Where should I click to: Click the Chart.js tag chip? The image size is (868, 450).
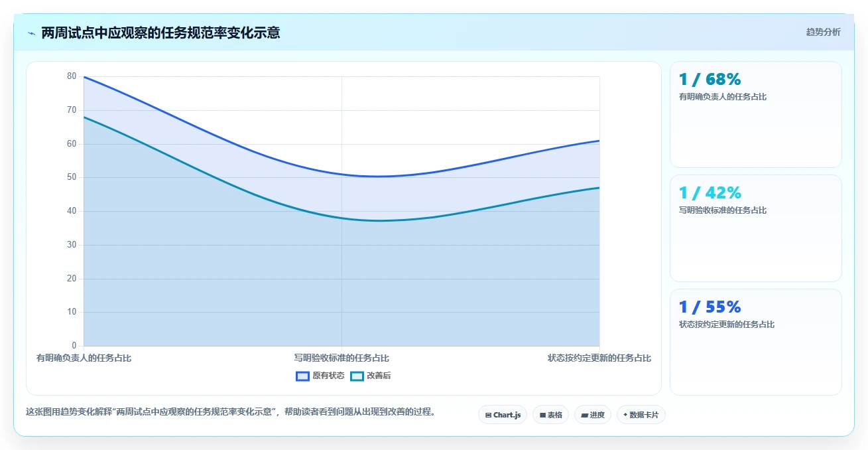pyautogui.click(x=503, y=415)
